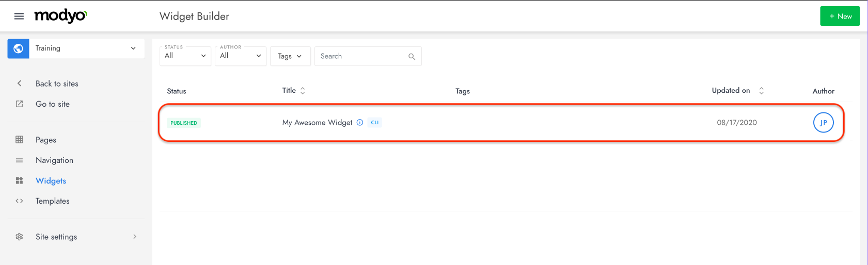Open the Author filter dropdown
The image size is (868, 265).
[x=241, y=56]
